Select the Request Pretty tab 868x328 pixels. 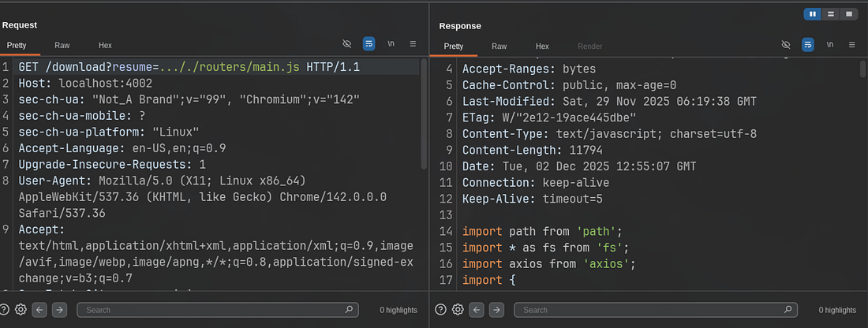tap(17, 46)
